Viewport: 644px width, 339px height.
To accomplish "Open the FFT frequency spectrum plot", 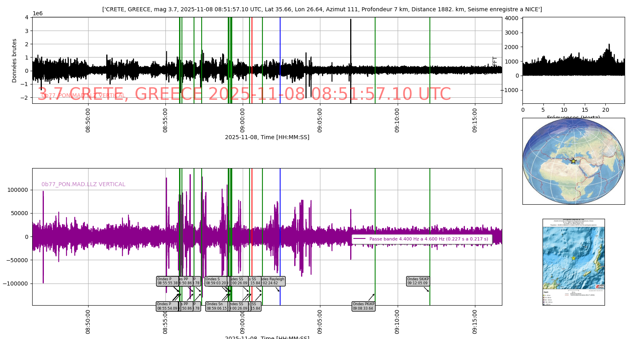I will [x=573, y=60].
